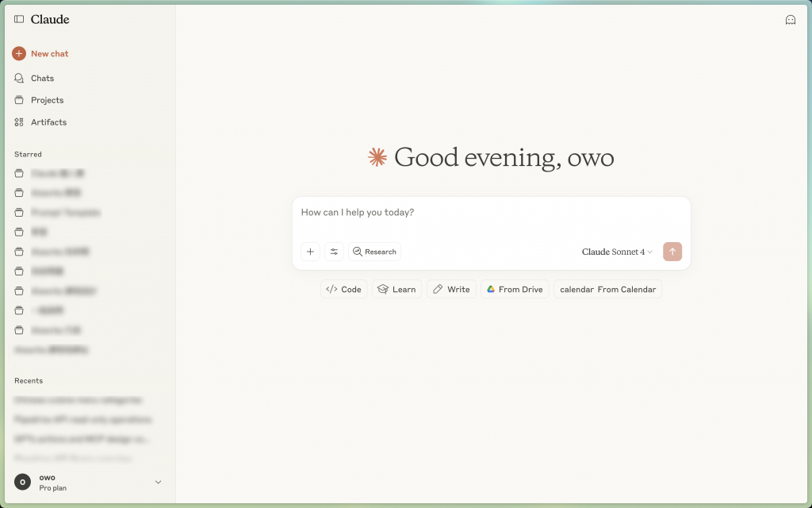Open the Claude Sonnet 4 model selector
The height and width of the screenshot is (508, 812).
pos(617,252)
